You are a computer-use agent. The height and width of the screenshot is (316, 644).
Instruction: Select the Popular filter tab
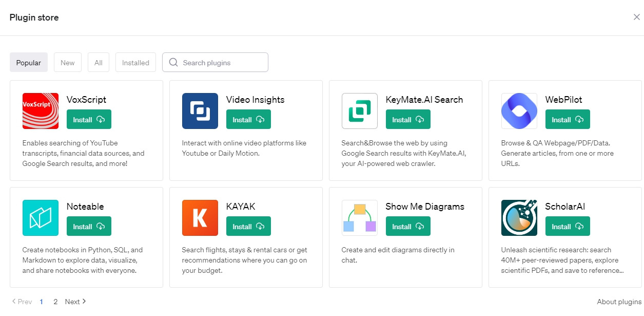29,63
